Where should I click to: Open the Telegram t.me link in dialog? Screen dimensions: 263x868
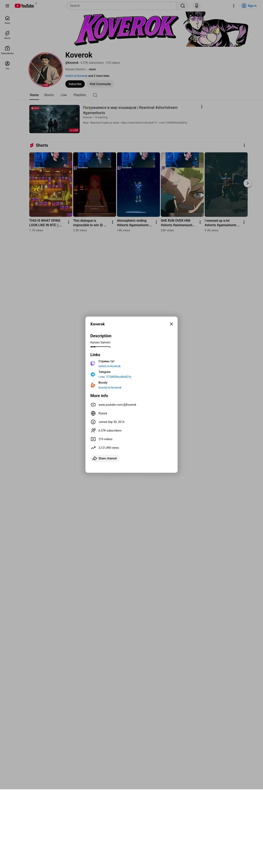[x=115, y=377]
